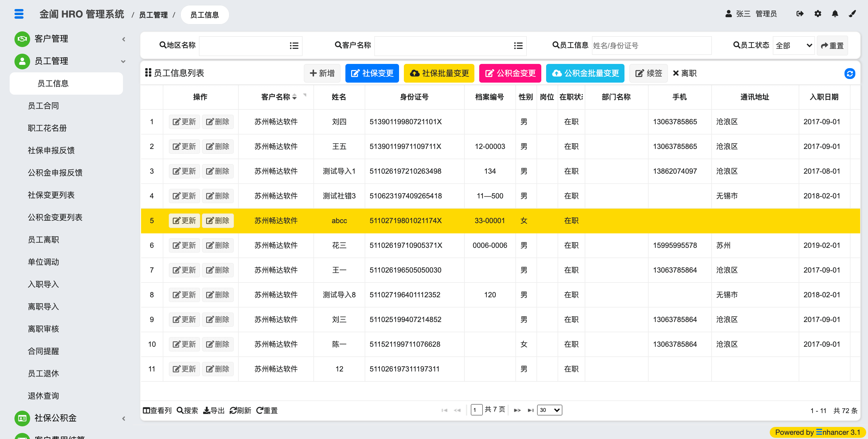
Task: Open page size 30 dropdown
Action: coord(549,410)
